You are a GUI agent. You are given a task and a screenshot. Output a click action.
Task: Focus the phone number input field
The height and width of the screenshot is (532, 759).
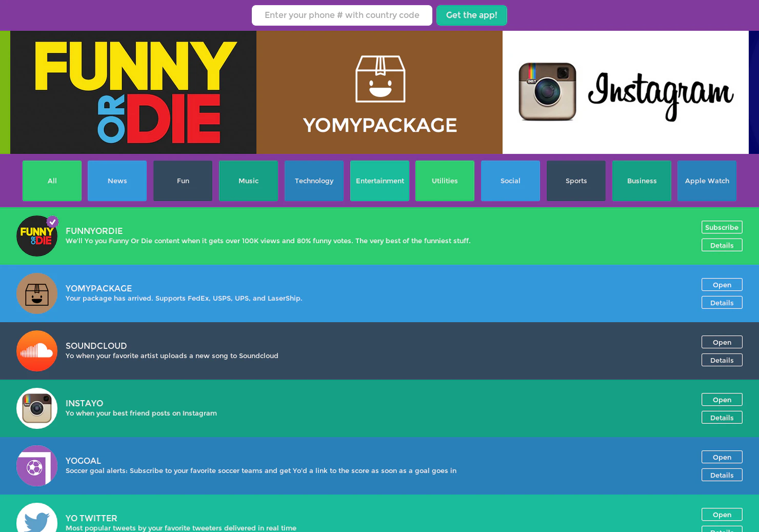342,15
